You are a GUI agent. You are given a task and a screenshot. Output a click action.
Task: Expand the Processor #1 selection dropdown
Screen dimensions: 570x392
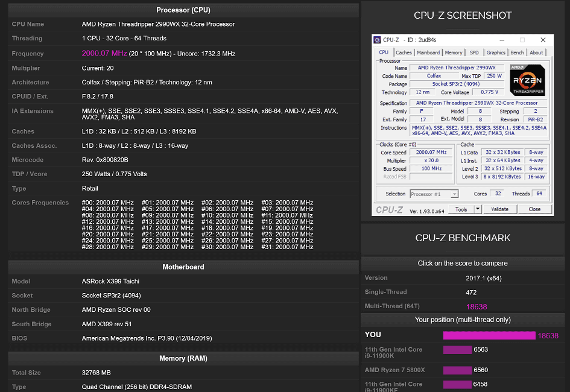pyautogui.click(x=454, y=194)
